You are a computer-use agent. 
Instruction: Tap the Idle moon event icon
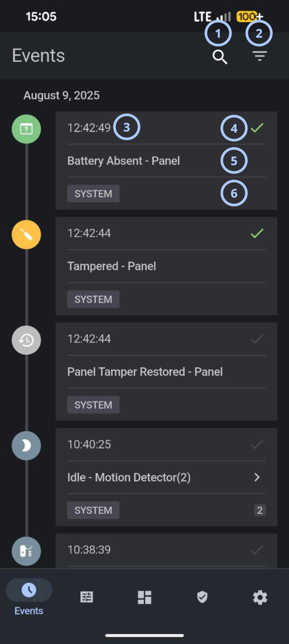click(x=26, y=445)
